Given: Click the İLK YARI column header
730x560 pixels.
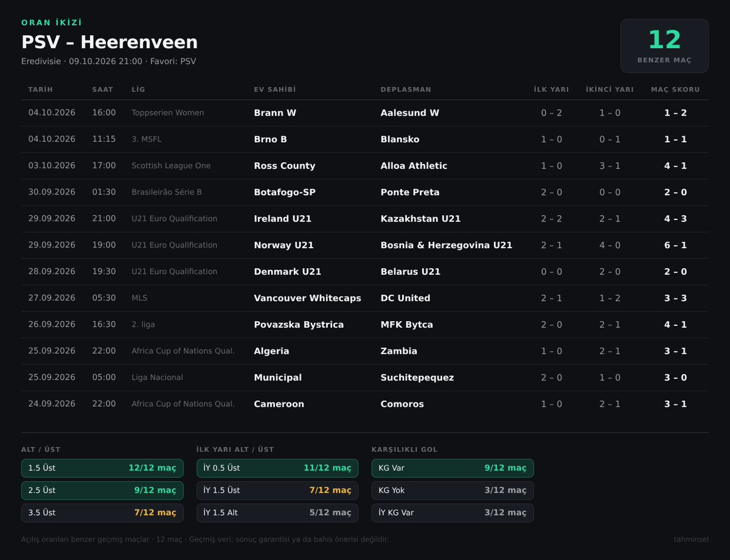Looking at the screenshot, I should (551, 89).
